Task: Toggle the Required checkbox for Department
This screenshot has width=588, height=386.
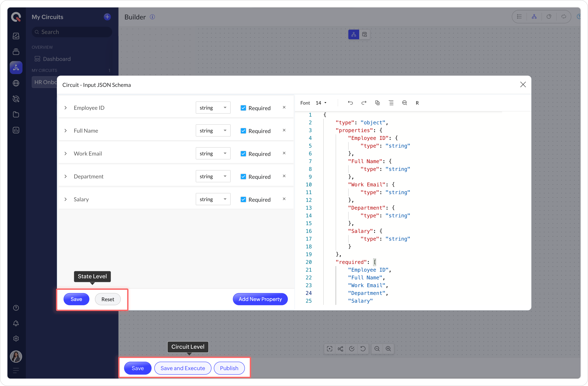Action: tap(243, 177)
